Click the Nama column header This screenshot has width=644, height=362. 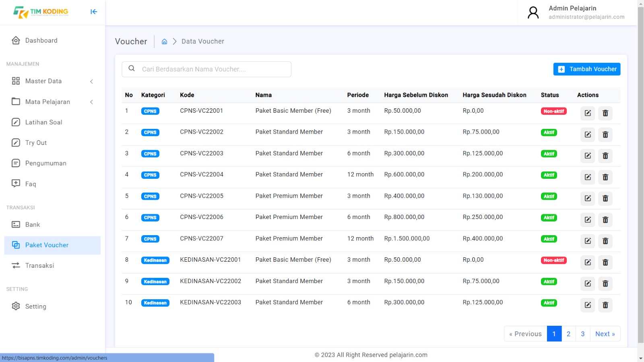(x=264, y=95)
